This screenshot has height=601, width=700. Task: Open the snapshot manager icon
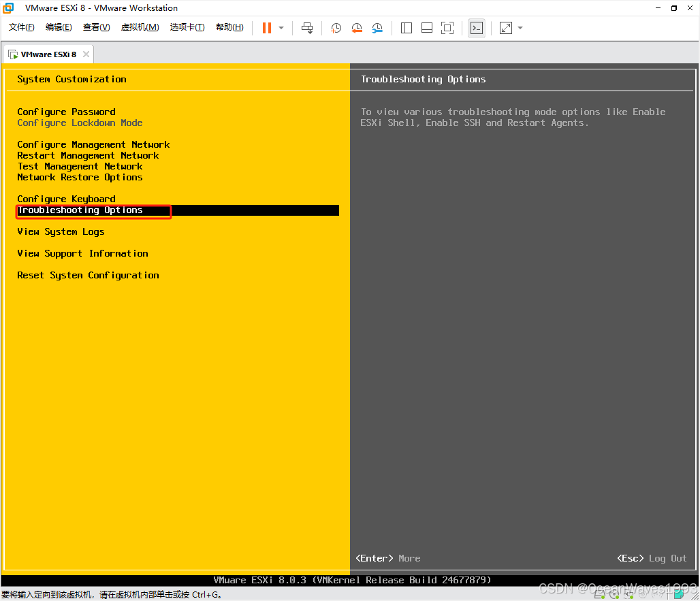[x=377, y=28]
